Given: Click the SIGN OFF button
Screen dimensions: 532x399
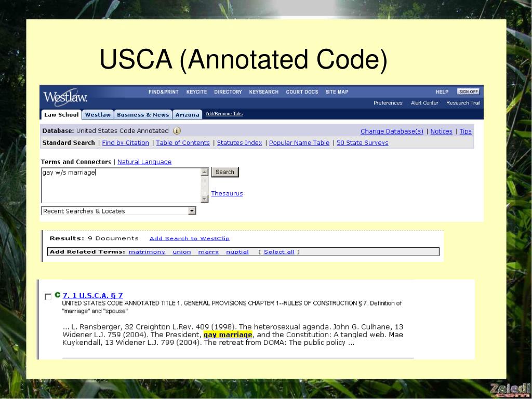Looking at the screenshot, I should click(x=468, y=91).
